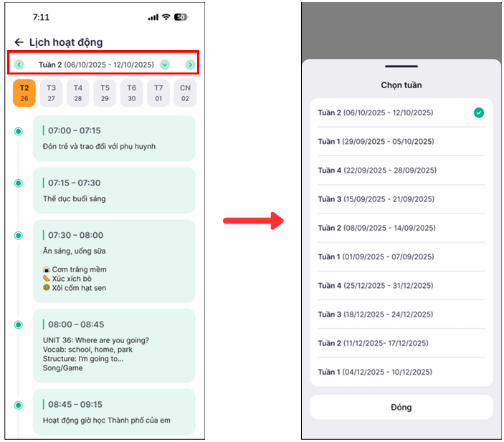Viewport: 504px width, 442px height.
Task: Tap the battery indicator in status bar
Action: (x=181, y=16)
